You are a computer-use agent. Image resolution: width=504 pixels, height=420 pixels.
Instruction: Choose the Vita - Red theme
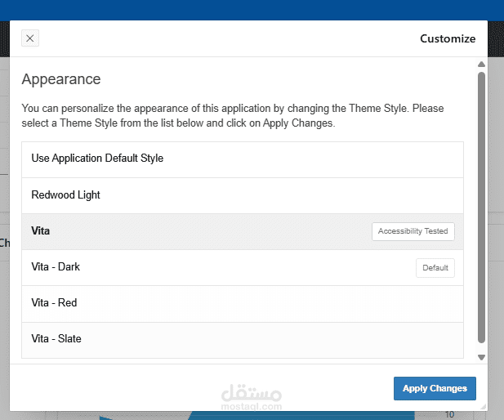(54, 303)
